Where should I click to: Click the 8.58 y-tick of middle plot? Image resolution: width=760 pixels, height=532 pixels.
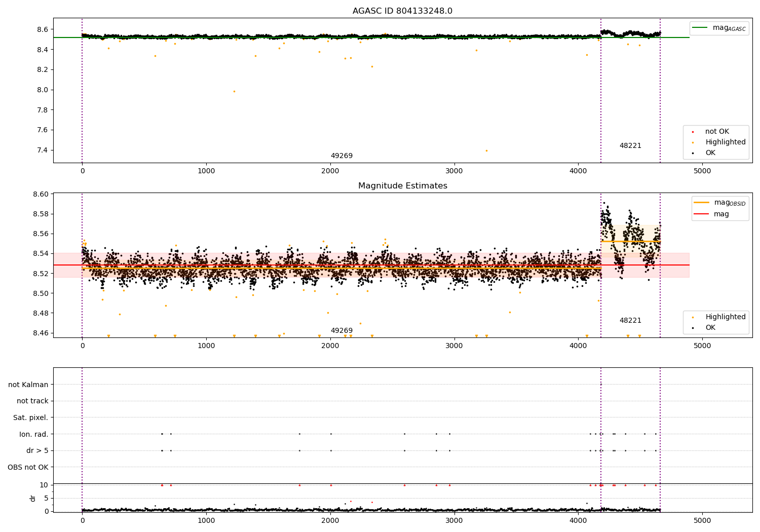click(x=41, y=214)
